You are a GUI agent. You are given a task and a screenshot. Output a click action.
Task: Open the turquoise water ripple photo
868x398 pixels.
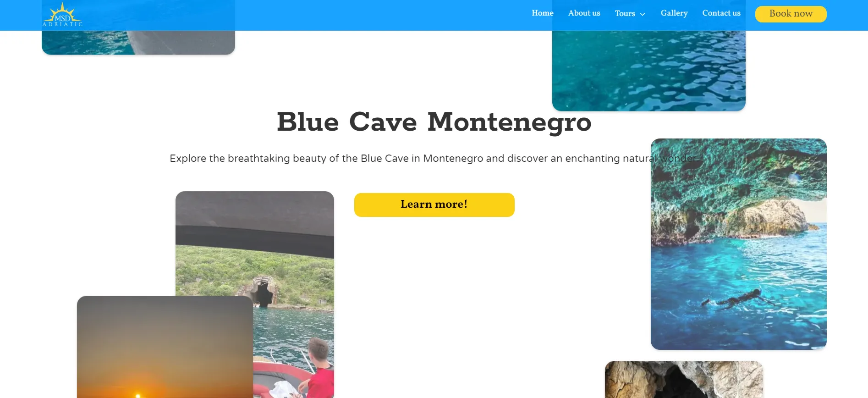click(648, 71)
